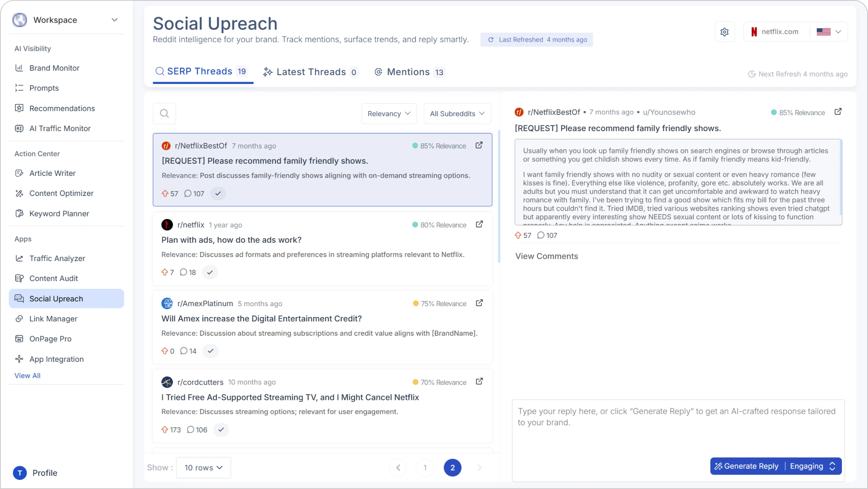Open the 10 rows per page dropdown
Screen dimensions: 868x489
203,468
